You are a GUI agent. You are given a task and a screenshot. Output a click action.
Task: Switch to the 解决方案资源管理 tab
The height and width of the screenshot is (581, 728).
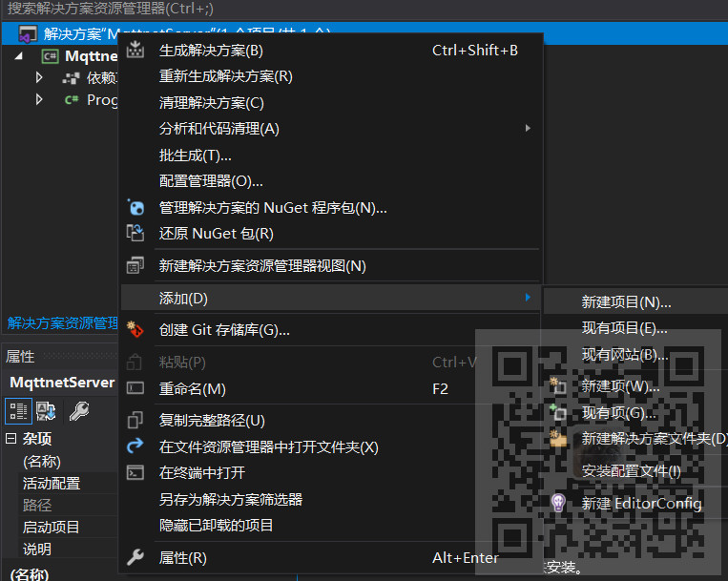click(62, 323)
